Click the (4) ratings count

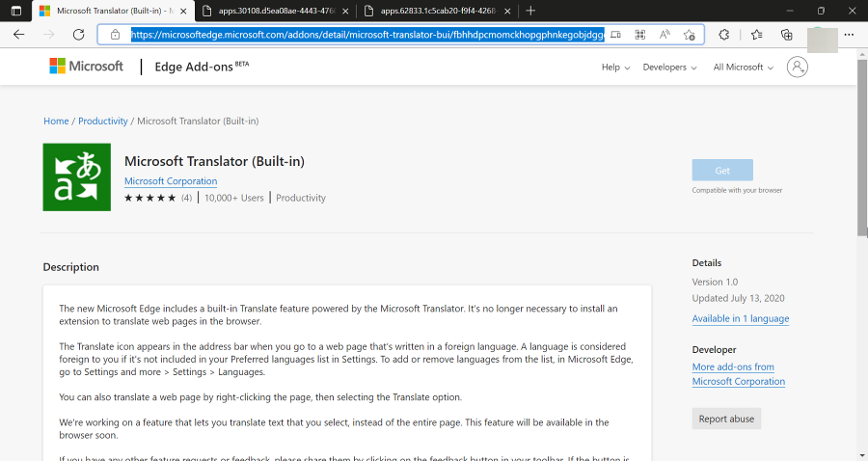186,198
